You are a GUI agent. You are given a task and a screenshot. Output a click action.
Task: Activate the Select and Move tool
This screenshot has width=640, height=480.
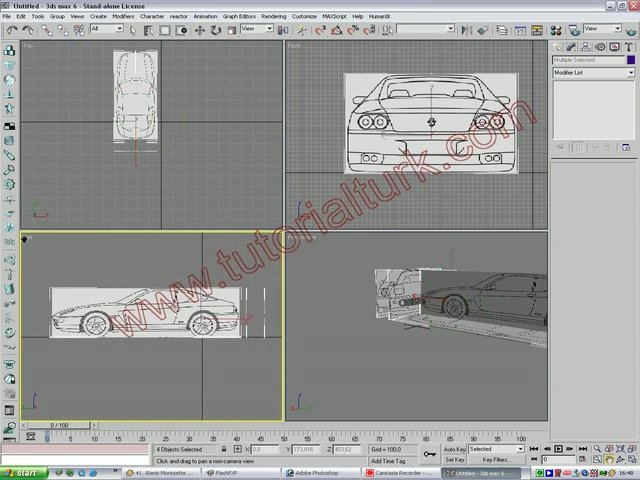tap(200, 30)
